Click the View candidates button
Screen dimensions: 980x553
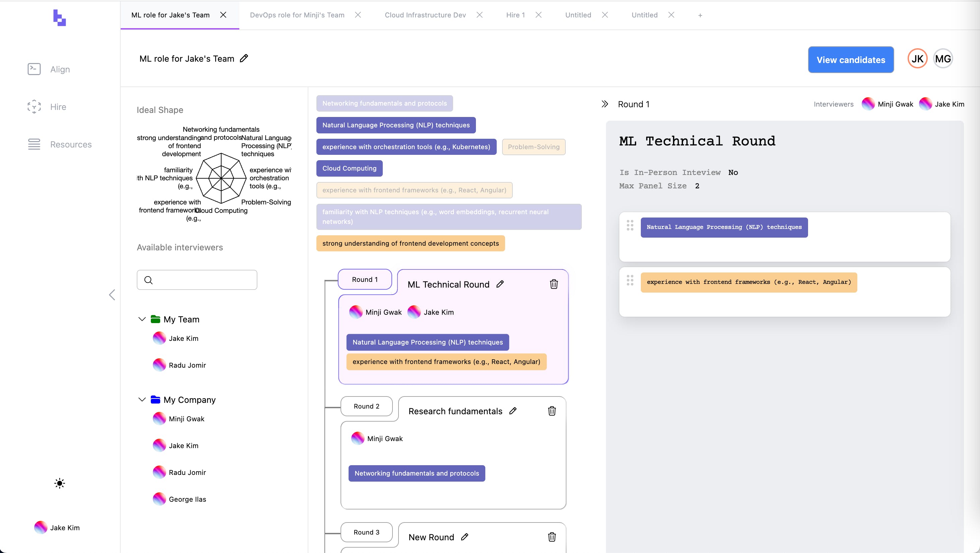click(851, 59)
